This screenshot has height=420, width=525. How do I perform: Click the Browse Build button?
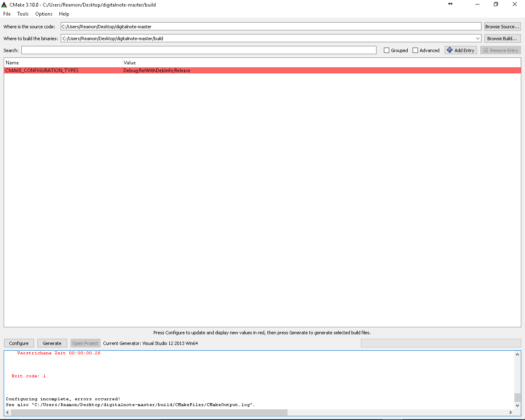coord(502,39)
